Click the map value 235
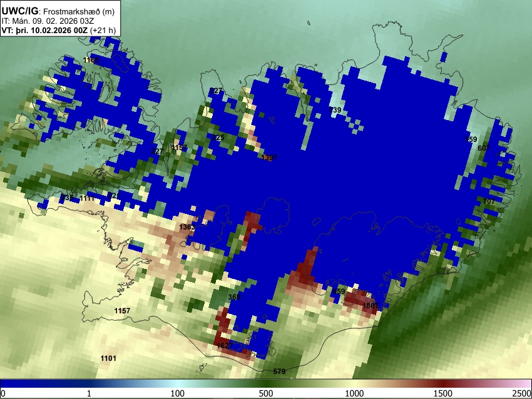 (x=68, y=197)
